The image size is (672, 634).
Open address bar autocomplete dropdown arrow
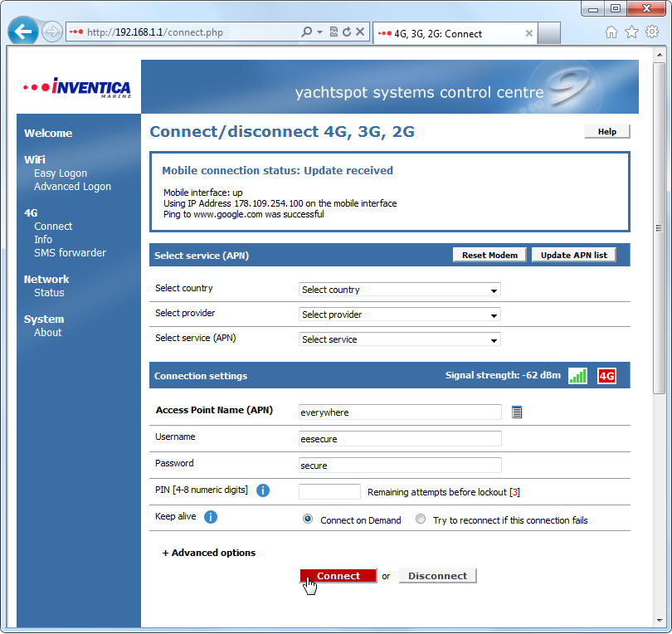tap(319, 32)
